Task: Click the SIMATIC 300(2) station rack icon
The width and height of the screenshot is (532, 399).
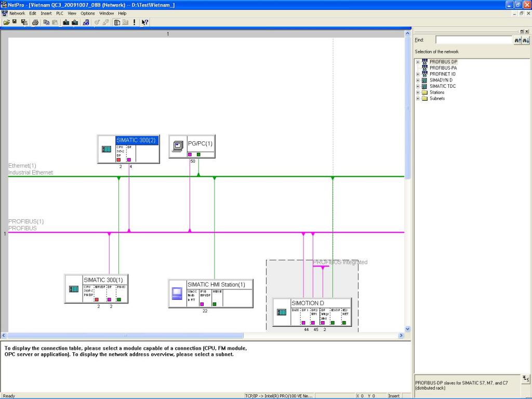Action: coord(106,149)
